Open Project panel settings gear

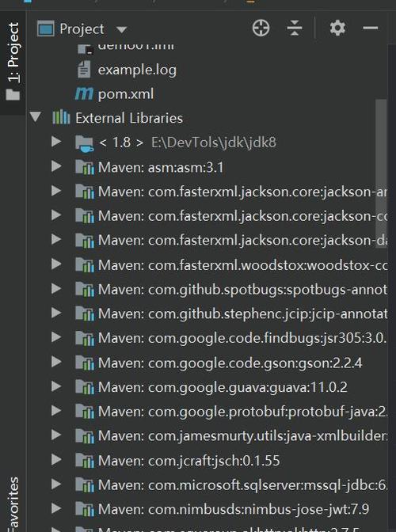(x=337, y=28)
